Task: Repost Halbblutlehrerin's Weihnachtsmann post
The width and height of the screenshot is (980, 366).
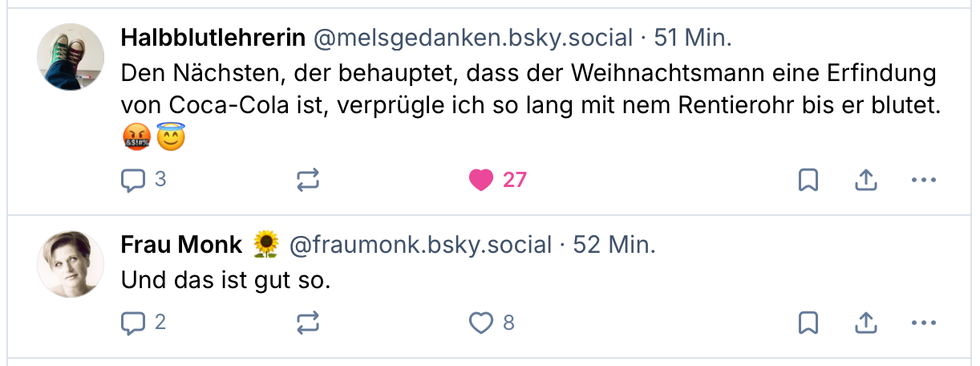Action: [308, 180]
